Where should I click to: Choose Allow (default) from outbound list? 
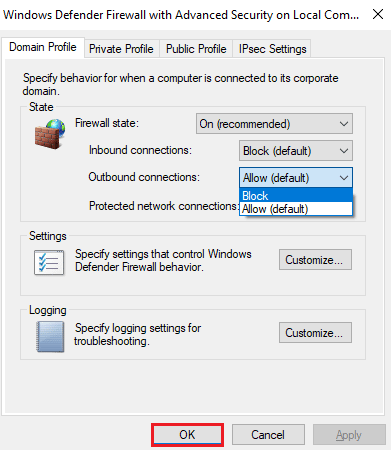tap(296, 209)
